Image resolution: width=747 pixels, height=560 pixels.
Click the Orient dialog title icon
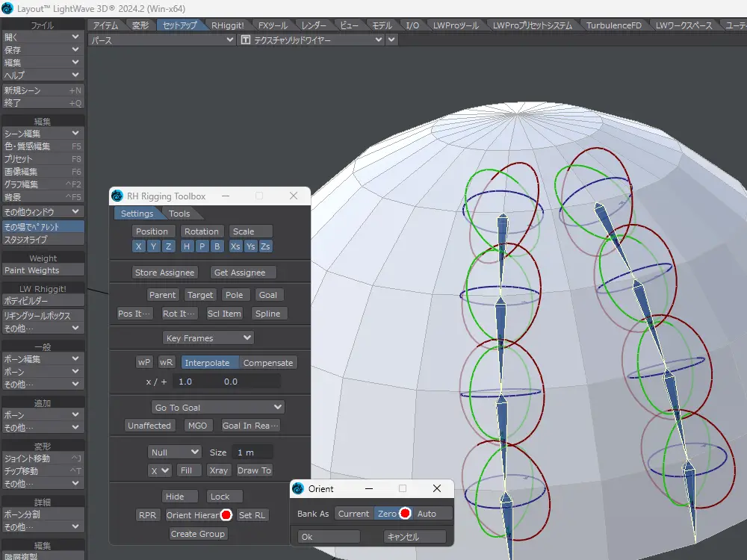click(x=298, y=489)
